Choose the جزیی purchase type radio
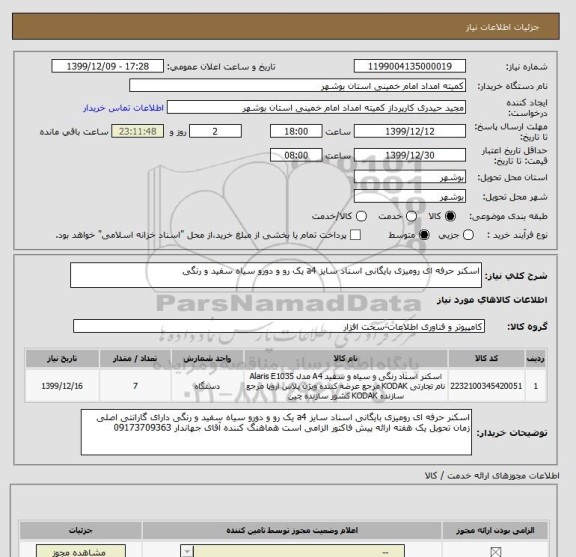Screen dimensions: 576x557 tap(468, 235)
